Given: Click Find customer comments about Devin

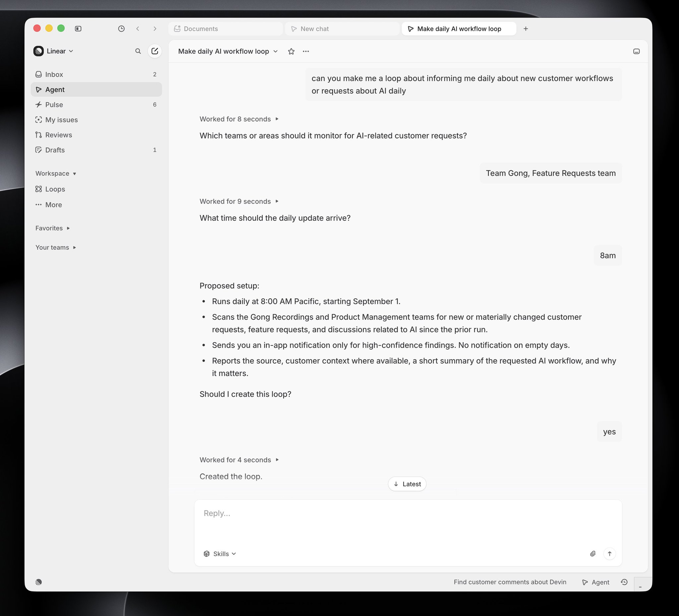Looking at the screenshot, I should [510, 582].
